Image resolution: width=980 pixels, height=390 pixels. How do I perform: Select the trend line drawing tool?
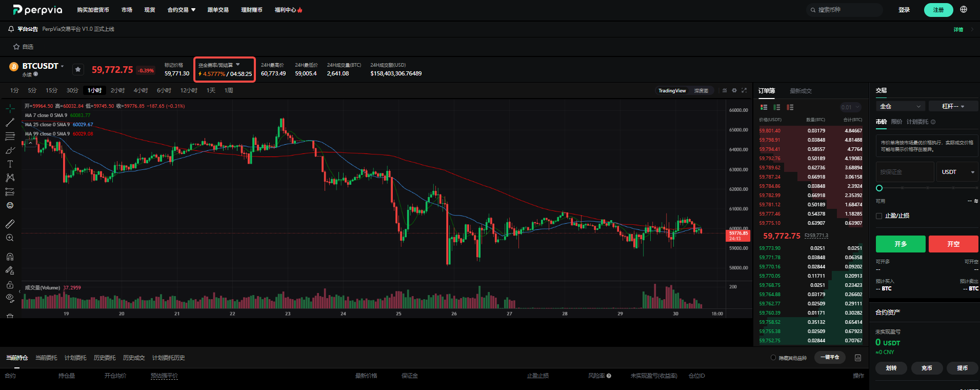click(x=10, y=123)
